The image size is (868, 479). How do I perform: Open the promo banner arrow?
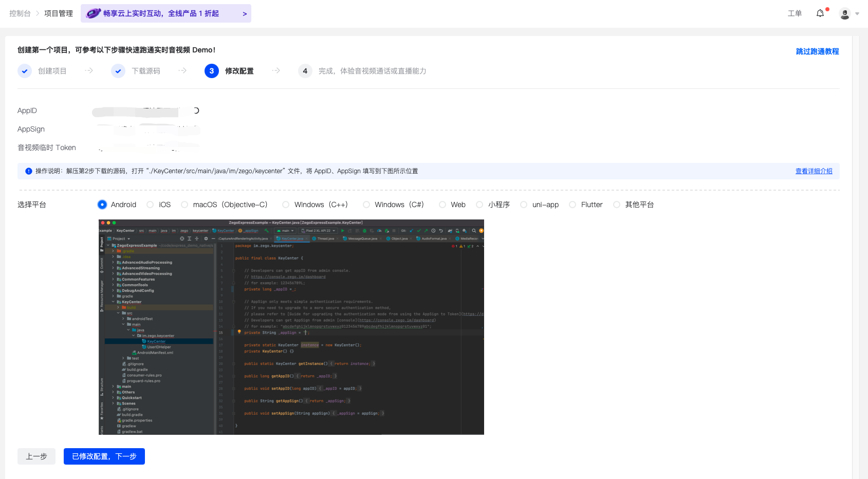pyautogui.click(x=245, y=14)
